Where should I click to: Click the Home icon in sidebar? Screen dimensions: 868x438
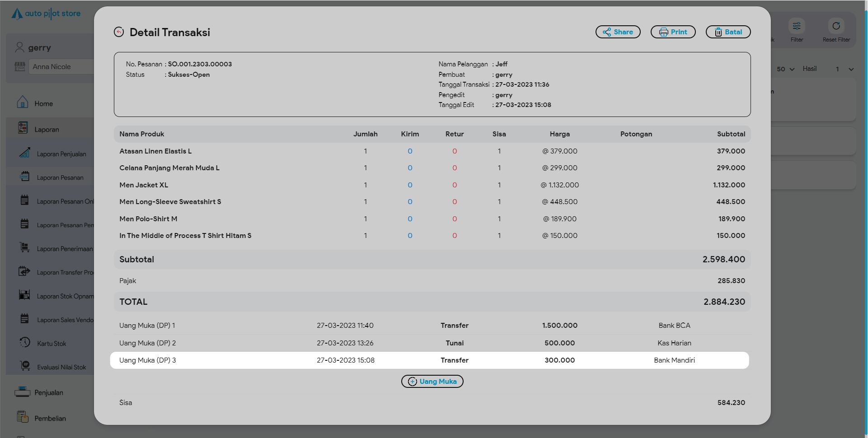(23, 103)
